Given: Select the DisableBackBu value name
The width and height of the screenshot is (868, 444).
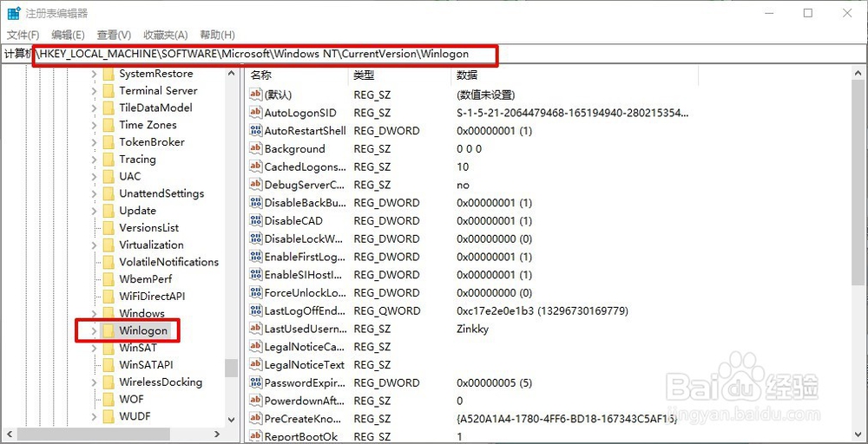Looking at the screenshot, I should pos(305,202).
